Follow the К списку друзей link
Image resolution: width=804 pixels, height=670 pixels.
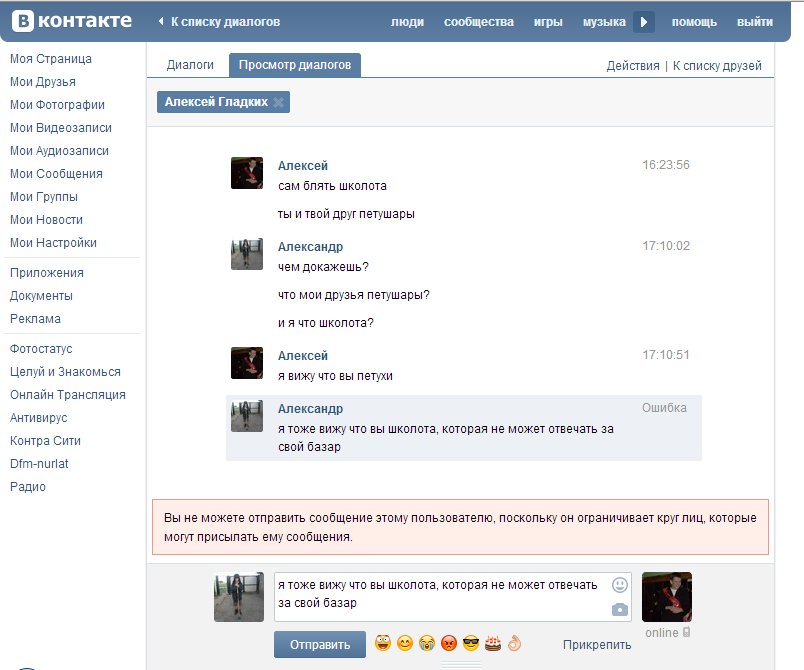click(x=717, y=66)
